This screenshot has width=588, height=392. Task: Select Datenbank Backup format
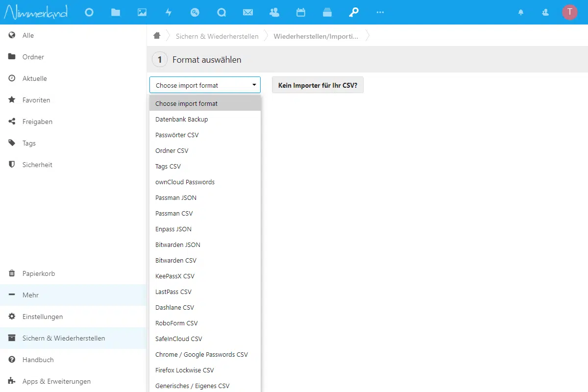click(205, 119)
